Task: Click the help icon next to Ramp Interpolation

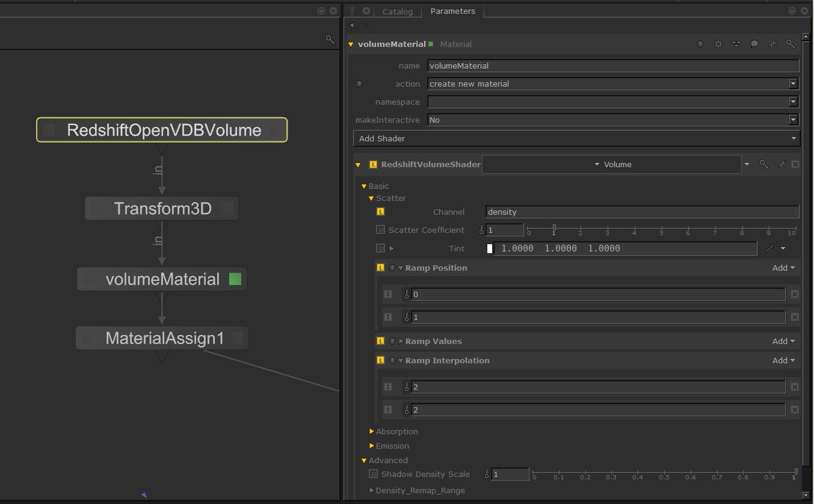Action: pos(392,360)
